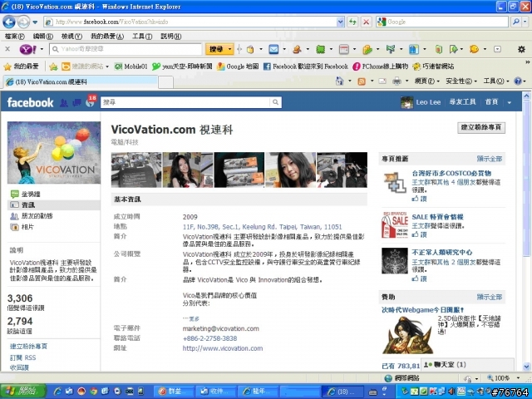Click the Yahoo 搜尋 button
532x399 pixels.
click(x=216, y=50)
